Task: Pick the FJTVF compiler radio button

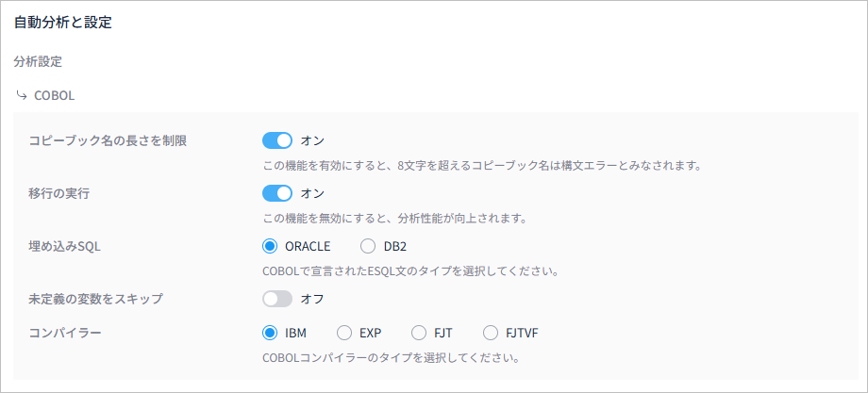Action: (491, 333)
